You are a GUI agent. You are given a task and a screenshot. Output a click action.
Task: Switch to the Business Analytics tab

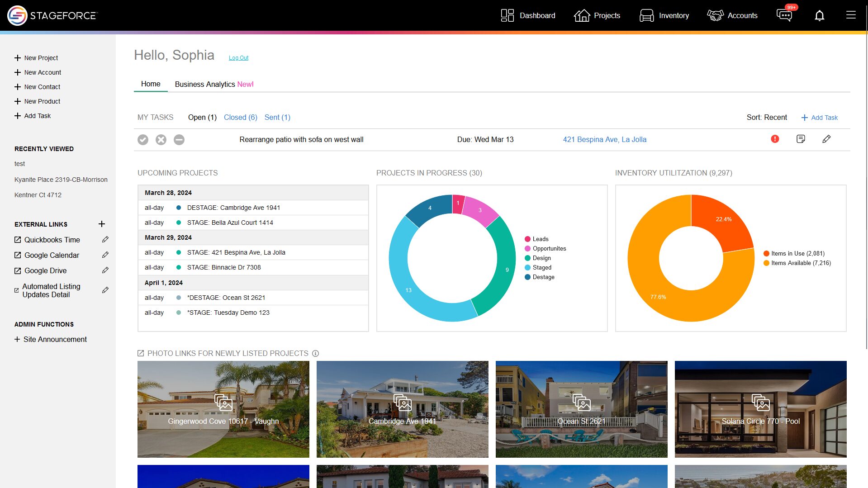[x=214, y=84]
